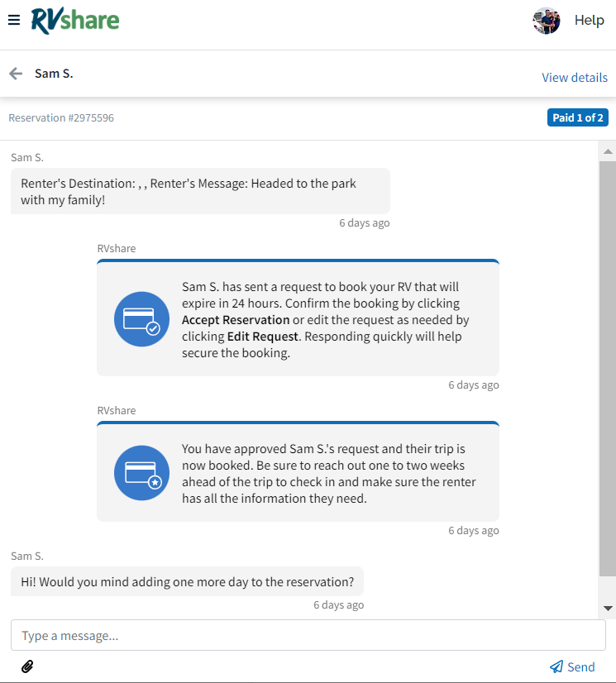Select the "Headed to the park" message bubble
The width and height of the screenshot is (616, 683).
(200, 191)
